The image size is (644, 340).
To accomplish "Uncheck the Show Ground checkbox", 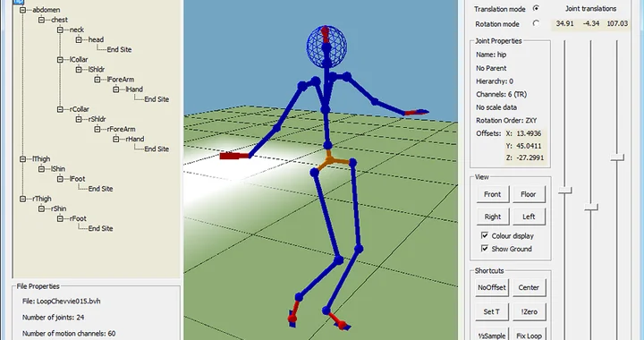I will [485, 249].
